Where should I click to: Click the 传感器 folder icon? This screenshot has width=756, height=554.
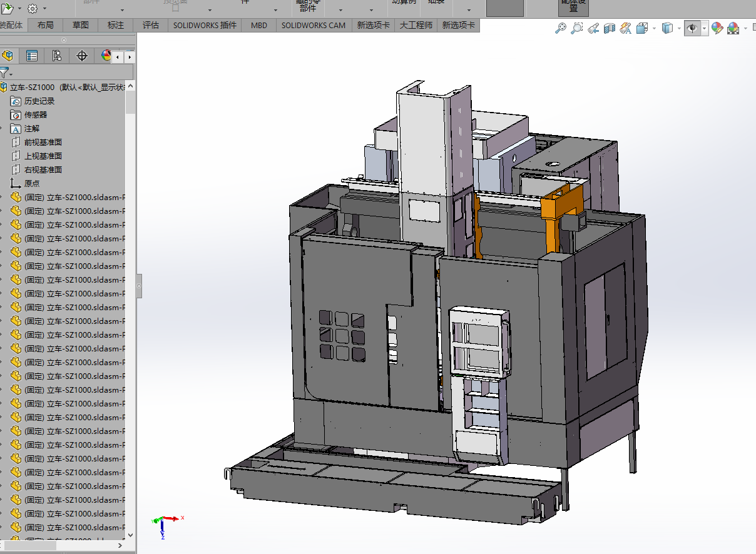16,114
